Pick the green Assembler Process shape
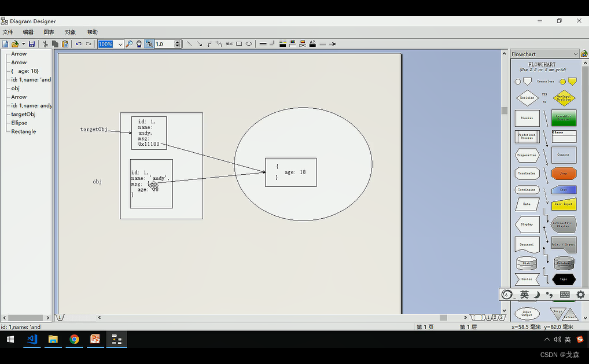The image size is (589, 364). (x=564, y=118)
